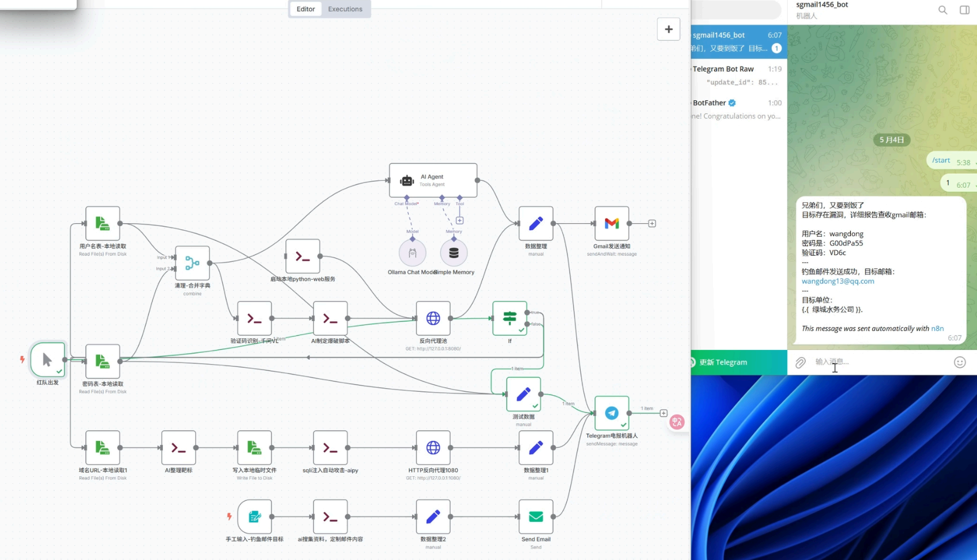Add a node after the Telegram node output
The height and width of the screenshot is (560, 977).
[x=663, y=413]
